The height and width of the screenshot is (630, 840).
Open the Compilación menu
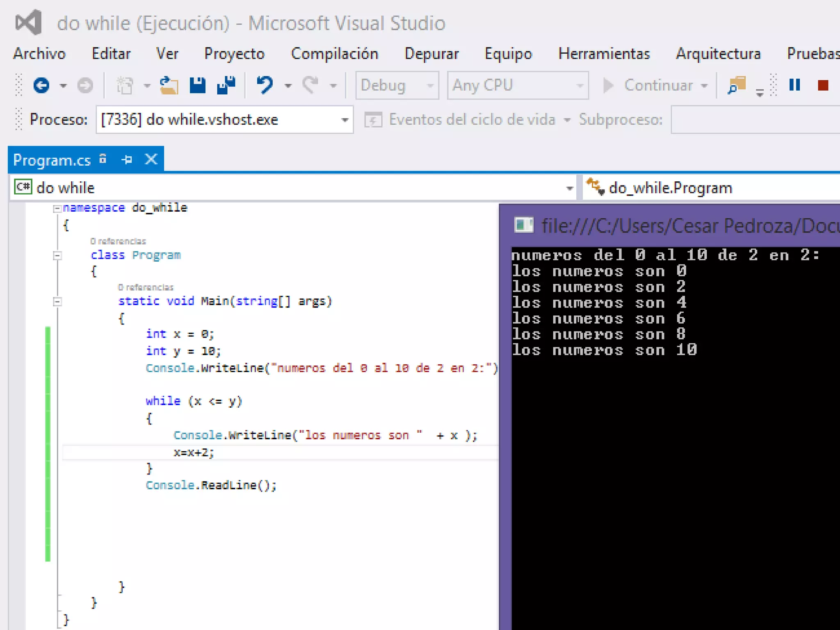(x=334, y=54)
